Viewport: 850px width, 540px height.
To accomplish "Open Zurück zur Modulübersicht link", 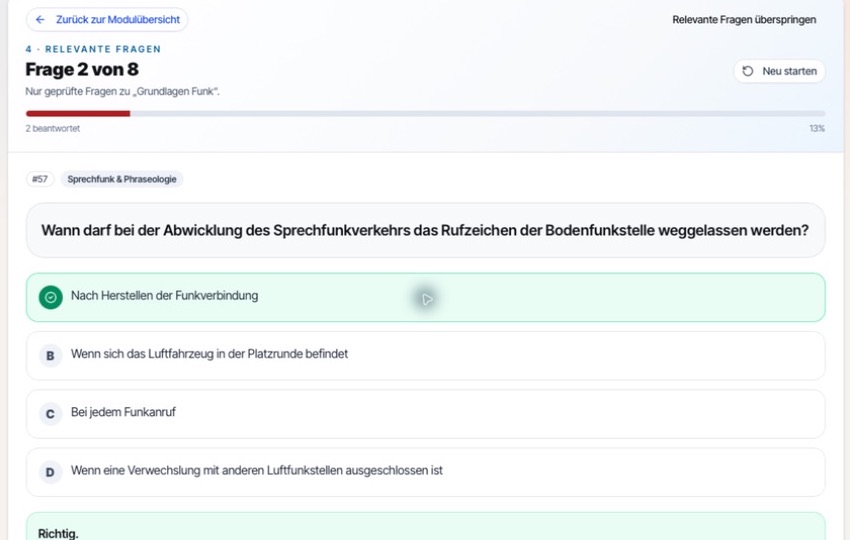I will pos(107,20).
